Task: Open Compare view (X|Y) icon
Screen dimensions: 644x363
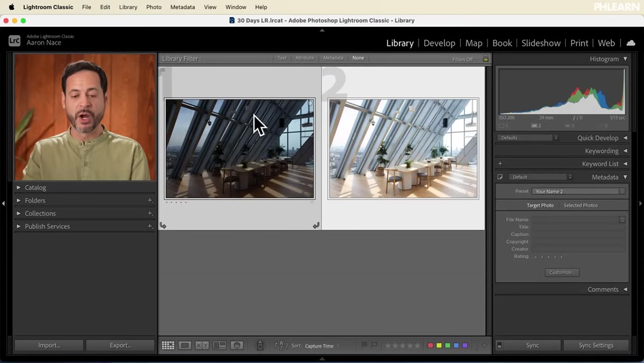Action: click(202, 346)
